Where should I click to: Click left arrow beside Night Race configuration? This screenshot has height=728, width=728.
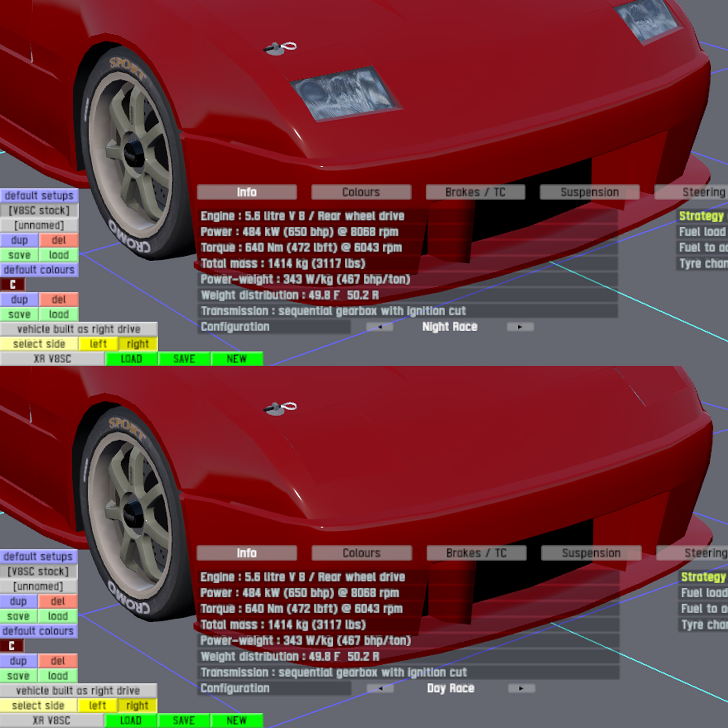[380, 327]
